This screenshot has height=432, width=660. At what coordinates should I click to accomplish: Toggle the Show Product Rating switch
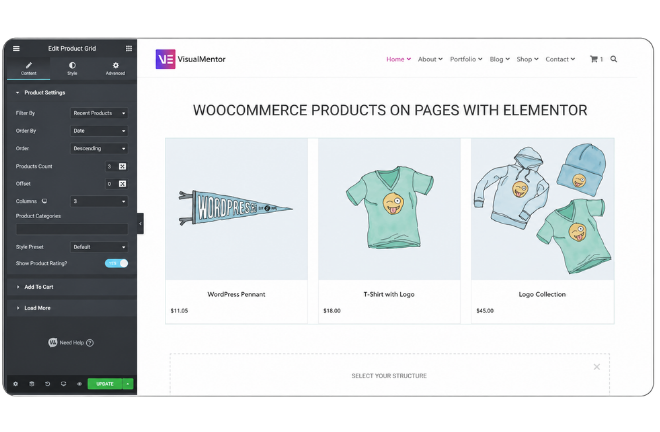tap(117, 264)
